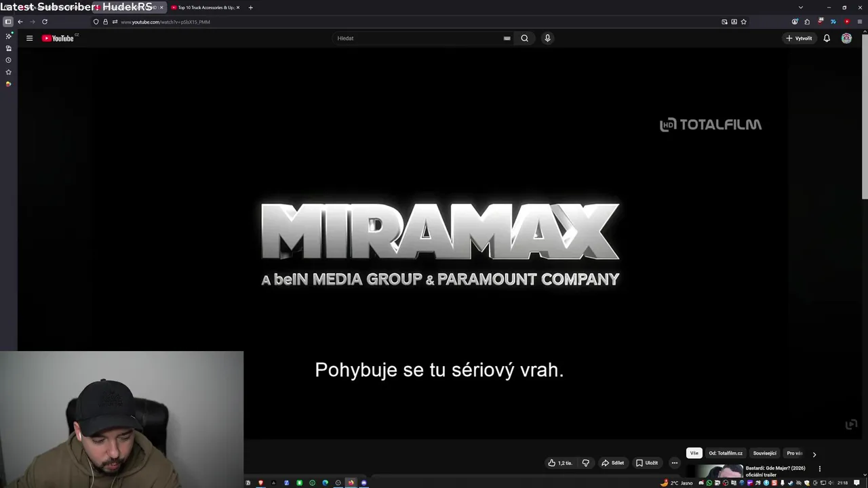Open picture-in-picture icon in address bar
This screenshot has height=488, width=868.
[x=724, y=22]
